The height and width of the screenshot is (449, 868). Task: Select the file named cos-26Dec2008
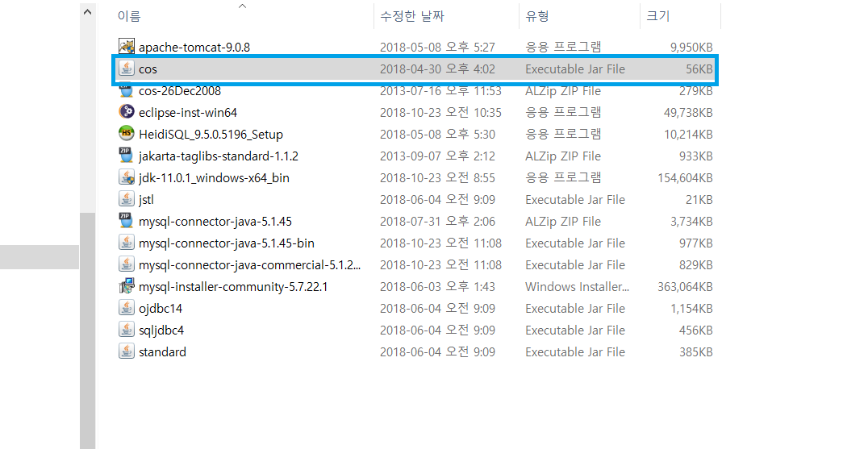click(180, 90)
